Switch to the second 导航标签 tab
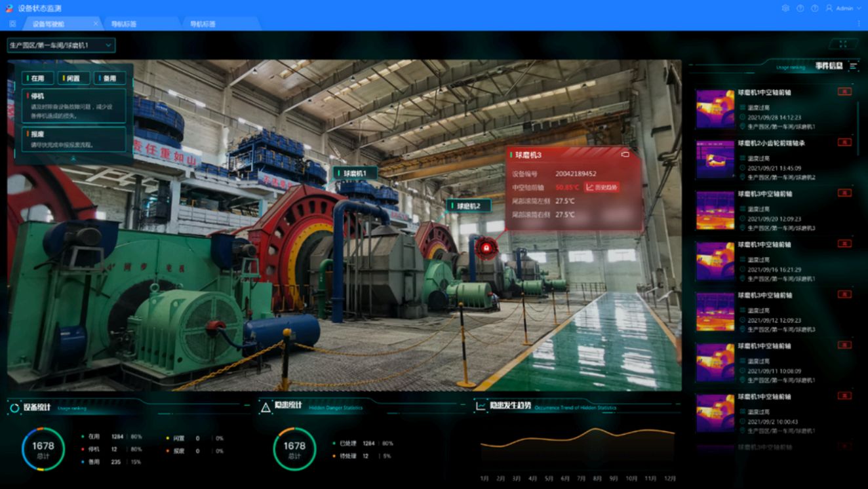 (203, 24)
